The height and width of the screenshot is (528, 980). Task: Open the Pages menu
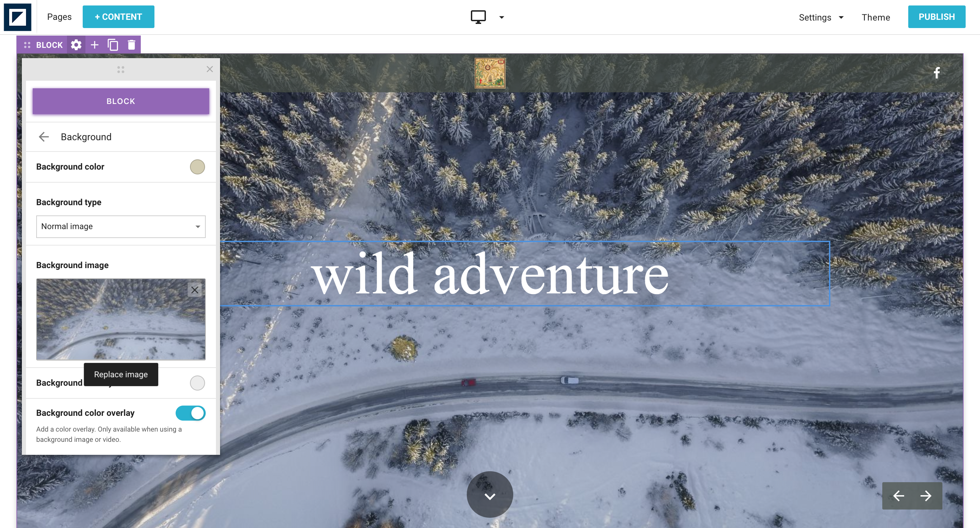(x=59, y=17)
